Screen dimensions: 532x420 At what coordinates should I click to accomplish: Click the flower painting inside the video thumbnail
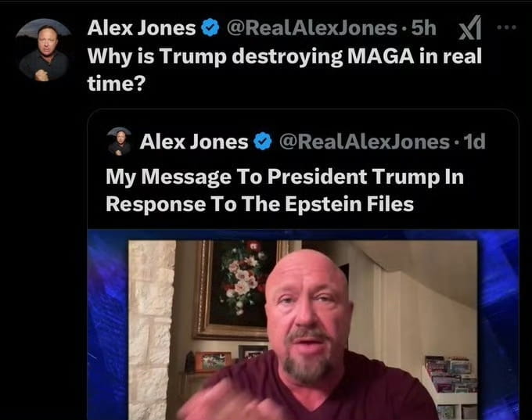239,289
